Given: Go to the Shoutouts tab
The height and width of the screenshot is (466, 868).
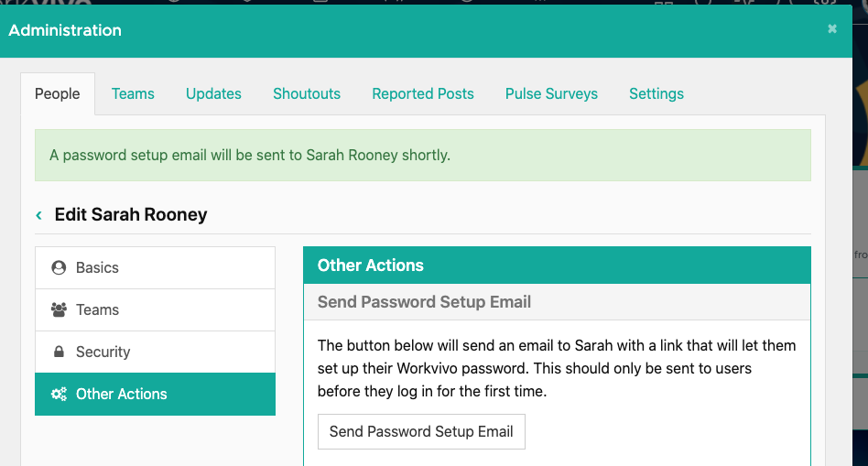Looking at the screenshot, I should coord(307,94).
